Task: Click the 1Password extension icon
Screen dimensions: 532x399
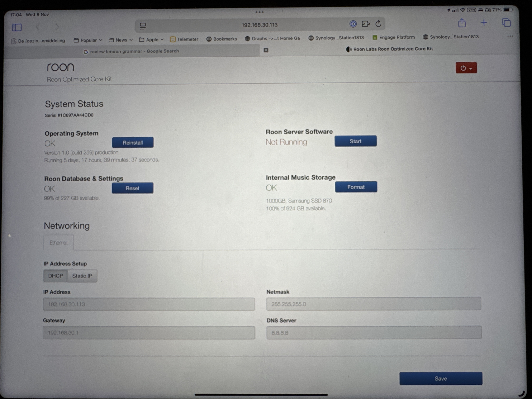Action: coord(353,24)
